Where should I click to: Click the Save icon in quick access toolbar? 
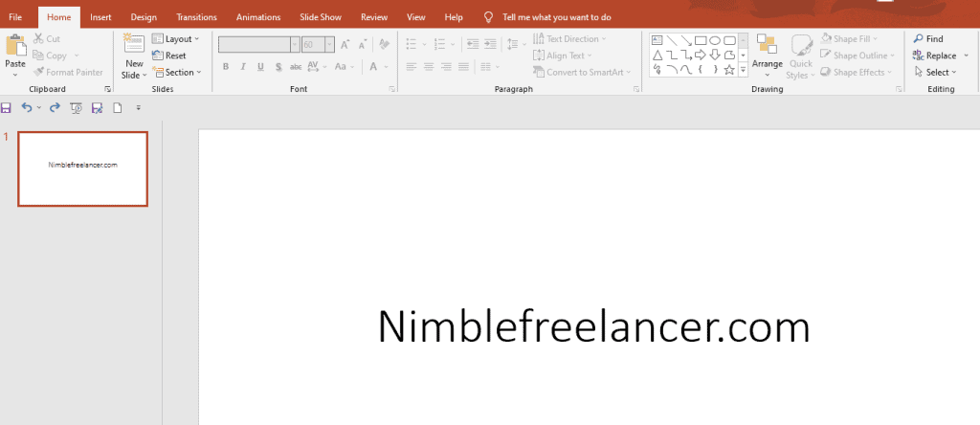click(x=7, y=108)
